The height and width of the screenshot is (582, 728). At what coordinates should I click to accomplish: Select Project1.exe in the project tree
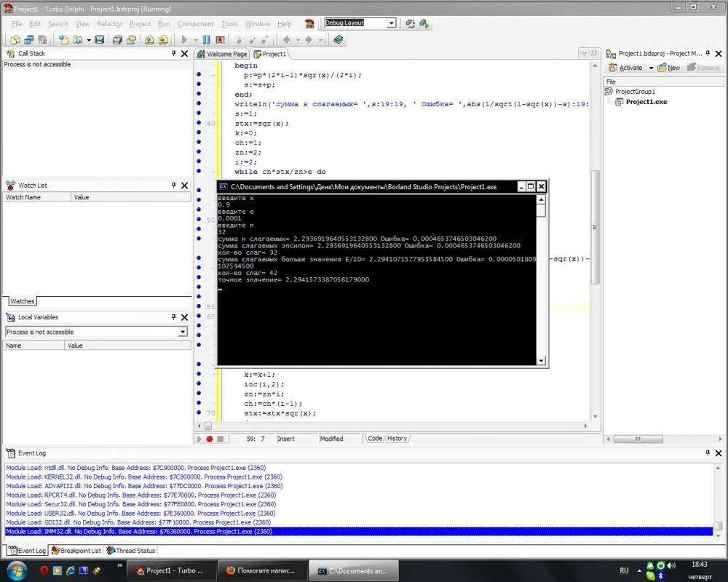[646, 102]
